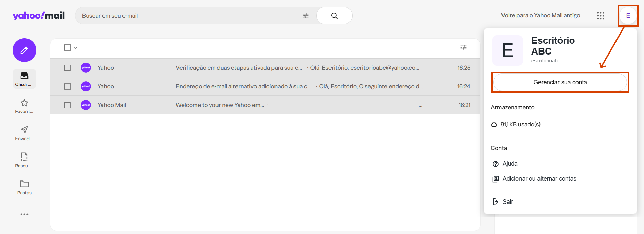
Task: Click the magnifier search button
Action: 334,16
